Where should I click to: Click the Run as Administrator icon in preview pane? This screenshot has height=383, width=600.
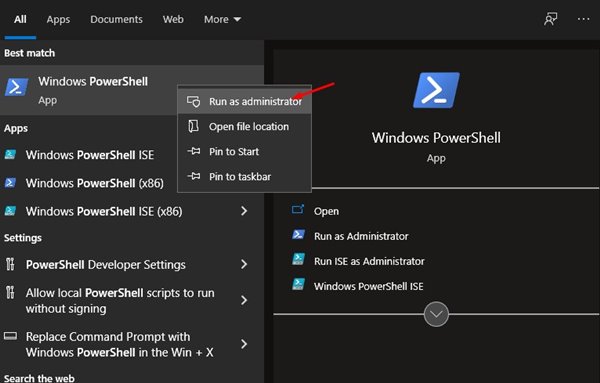tap(298, 235)
